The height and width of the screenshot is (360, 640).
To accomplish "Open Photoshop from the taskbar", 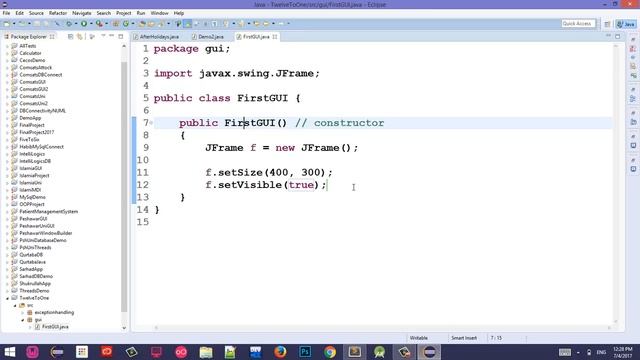I will point(305,352).
